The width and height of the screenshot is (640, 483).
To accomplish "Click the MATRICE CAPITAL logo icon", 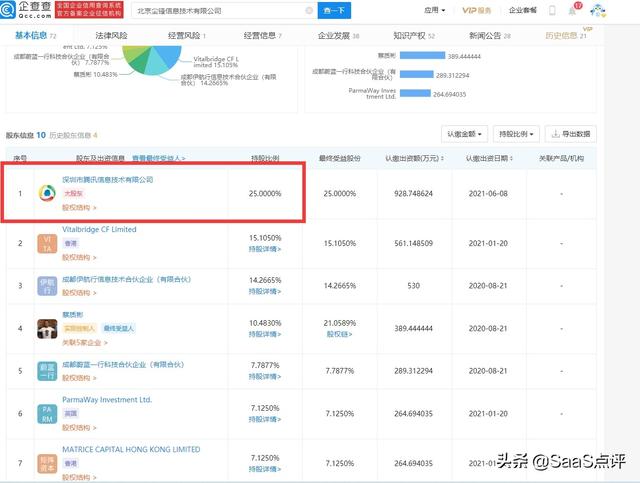I will pyautogui.click(x=47, y=463).
